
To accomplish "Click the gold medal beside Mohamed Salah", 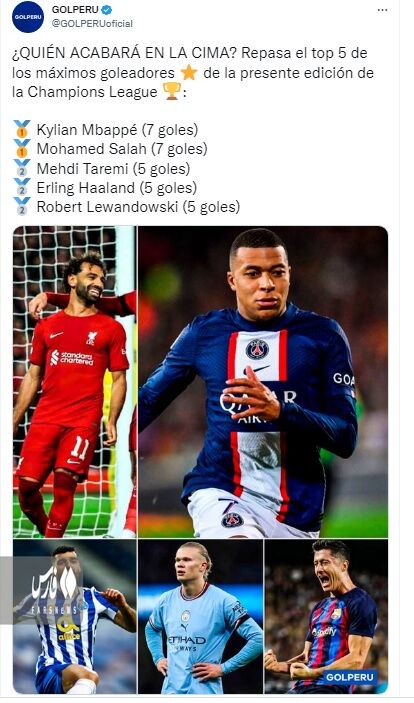I will [22, 148].
